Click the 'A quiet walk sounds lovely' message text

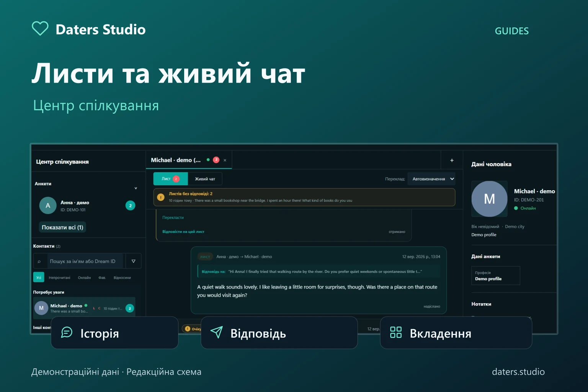click(x=317, y=291)
